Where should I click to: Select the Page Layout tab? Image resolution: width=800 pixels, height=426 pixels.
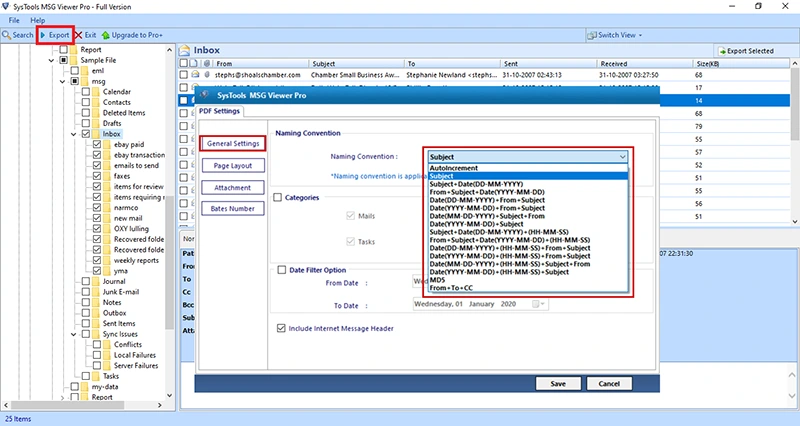(x=233, y=165)
